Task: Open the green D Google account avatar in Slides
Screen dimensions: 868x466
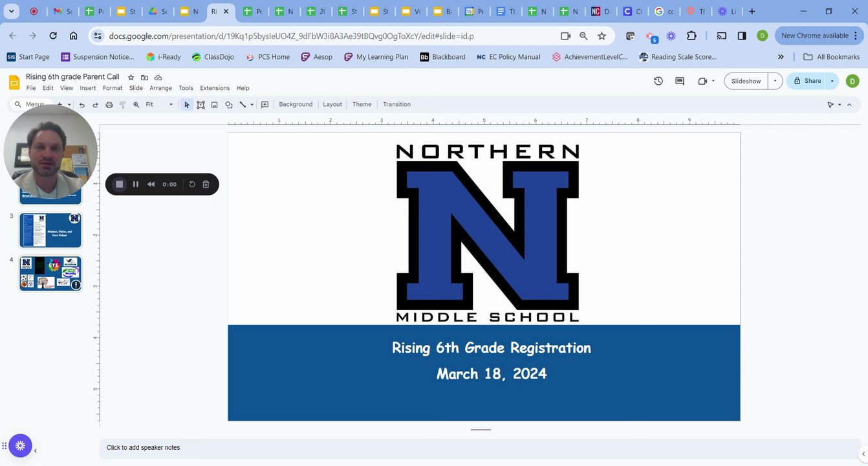Action: pos(852,81)
